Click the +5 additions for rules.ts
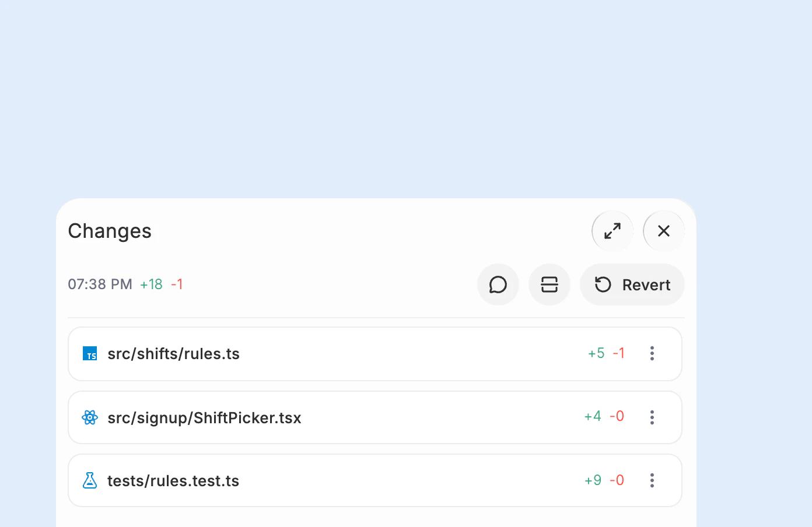The width and height of the screenshot is (812, 527). [x=596, y=353]
